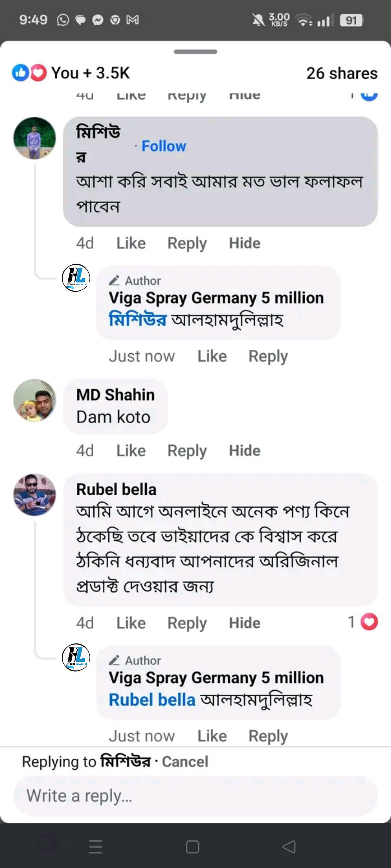
Task: Tap the like and love reactions summary icon
Action: [29, 73]
